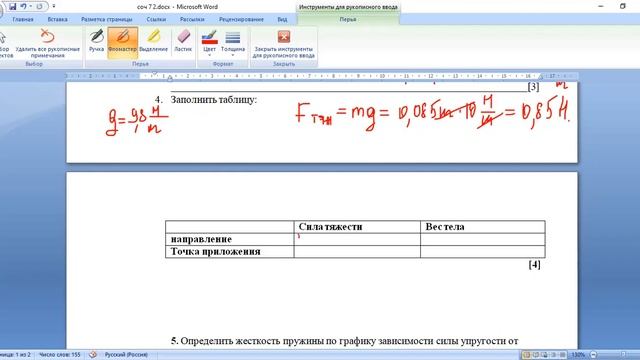Open the Главная ribbon tab
Viewport: 640px width, 360px height.
coord(23,19)
